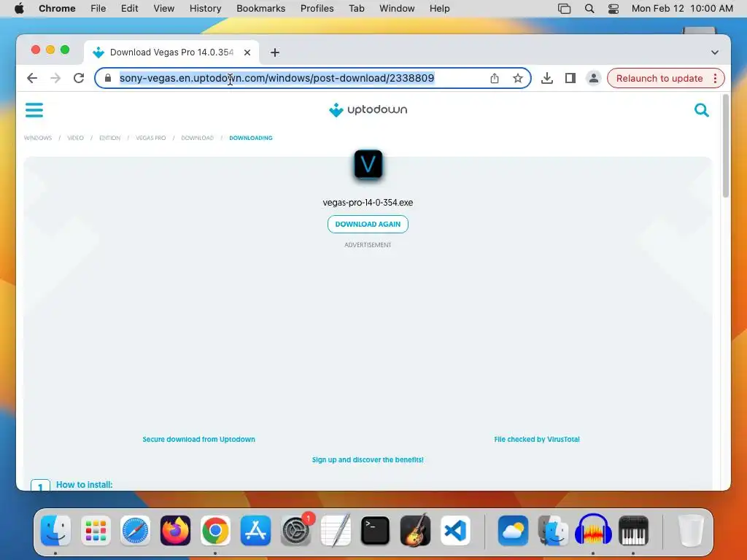This screenshot has width=747, height=560.
Task: Click the Uptodown logo in the page header
Action: pos(368,109)
